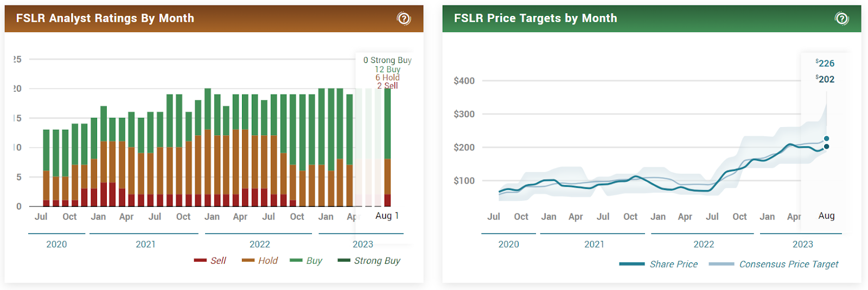Image resolution: width=868 pixels, height=290 pixels.
Task: Click the lower share price dot
Action: (x=826, y=147)
